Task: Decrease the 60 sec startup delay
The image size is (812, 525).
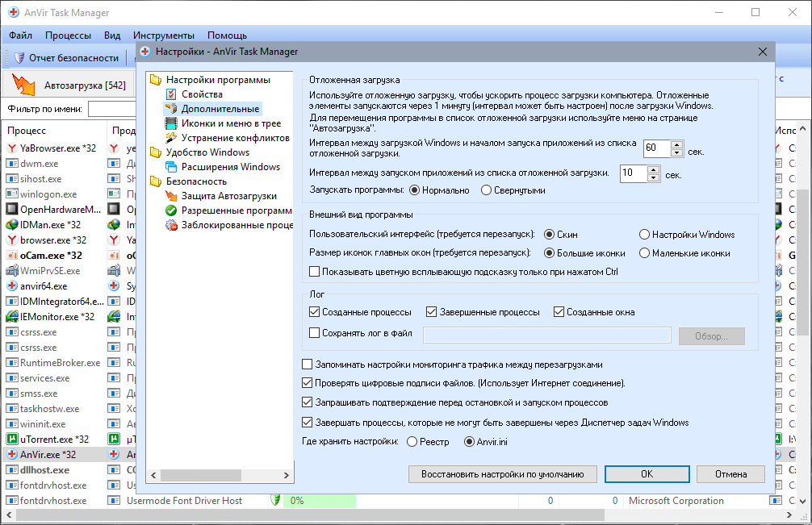Action: coord(677,152)
